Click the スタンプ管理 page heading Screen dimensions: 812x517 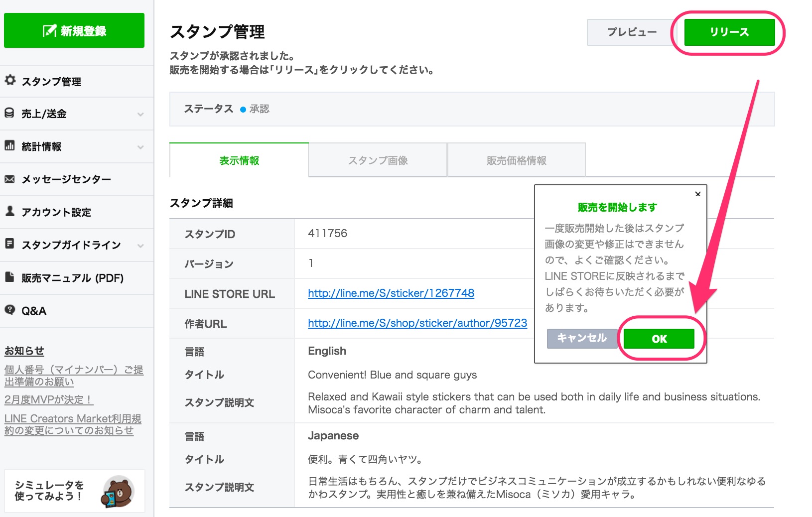(x=217, y=32)
